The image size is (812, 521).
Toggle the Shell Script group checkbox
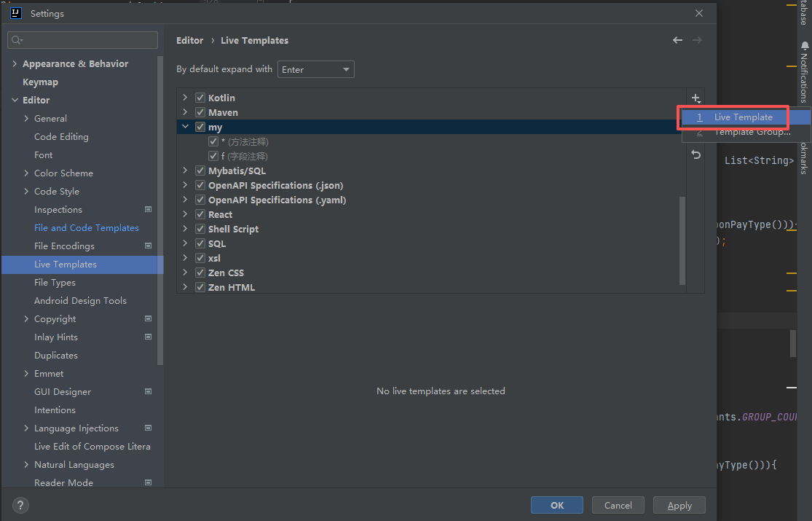200,229
